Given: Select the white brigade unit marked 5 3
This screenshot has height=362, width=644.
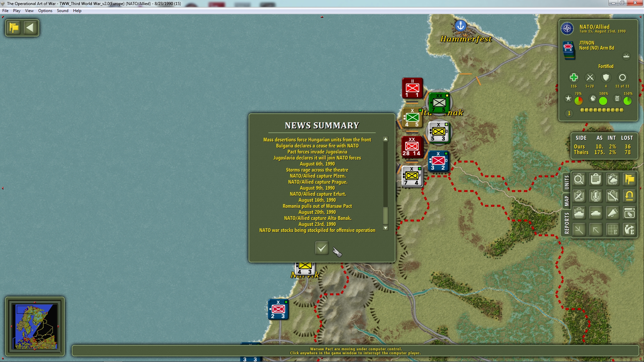Looking at the screenshot, I should pos(438,132).
